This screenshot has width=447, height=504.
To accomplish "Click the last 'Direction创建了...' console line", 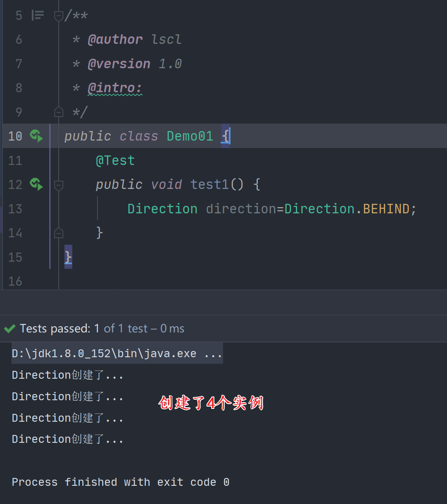I will 68,439.
